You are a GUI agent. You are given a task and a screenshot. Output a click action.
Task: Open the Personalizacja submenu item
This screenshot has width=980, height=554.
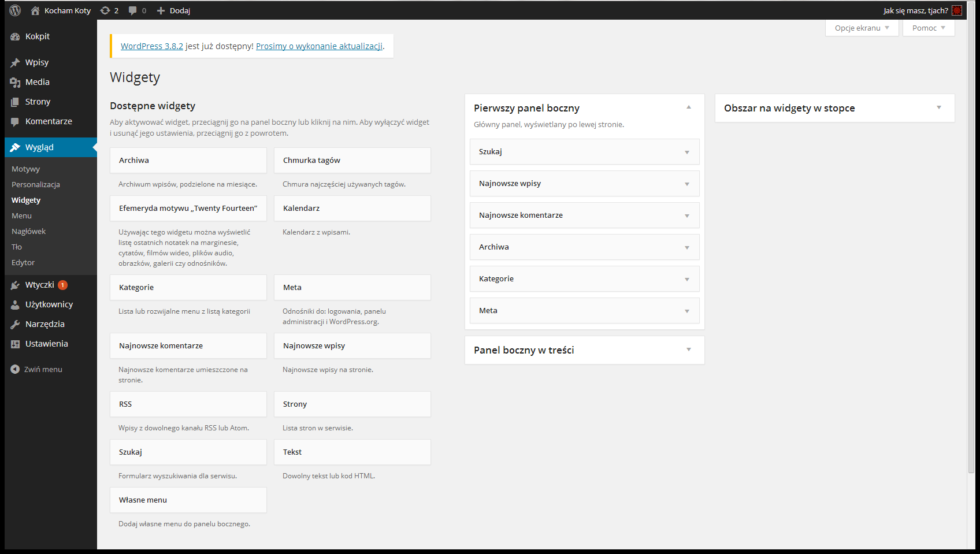point(36,184)
